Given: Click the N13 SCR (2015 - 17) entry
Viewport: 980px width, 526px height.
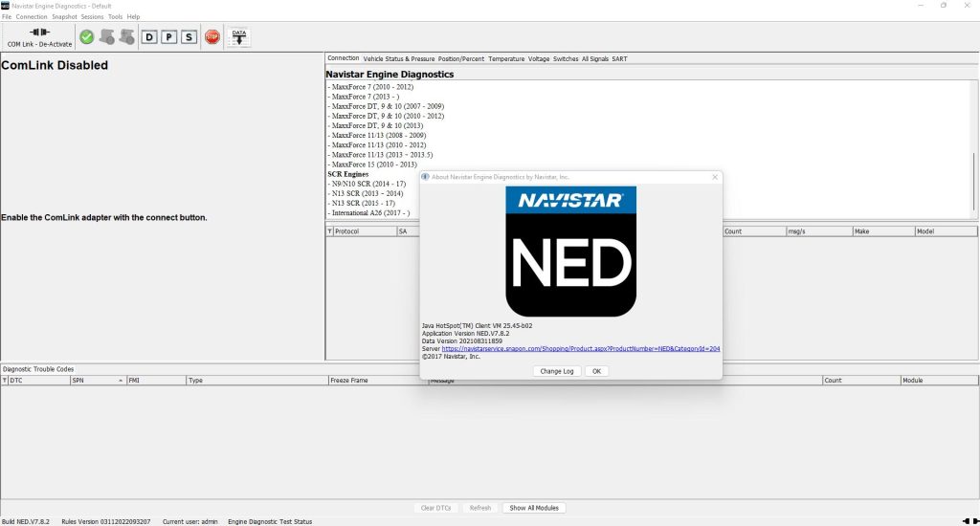Looking at the screenshot, I should coord(363,203).
